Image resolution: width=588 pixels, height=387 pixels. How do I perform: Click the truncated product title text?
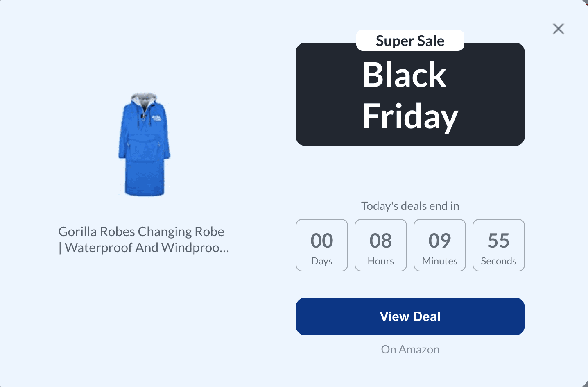click(144, 239)
